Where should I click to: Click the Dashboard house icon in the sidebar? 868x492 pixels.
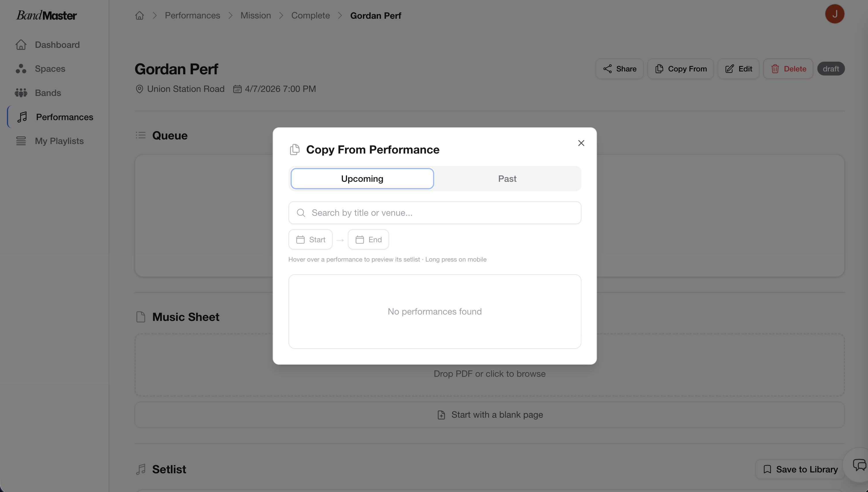(x=21, y=45)
